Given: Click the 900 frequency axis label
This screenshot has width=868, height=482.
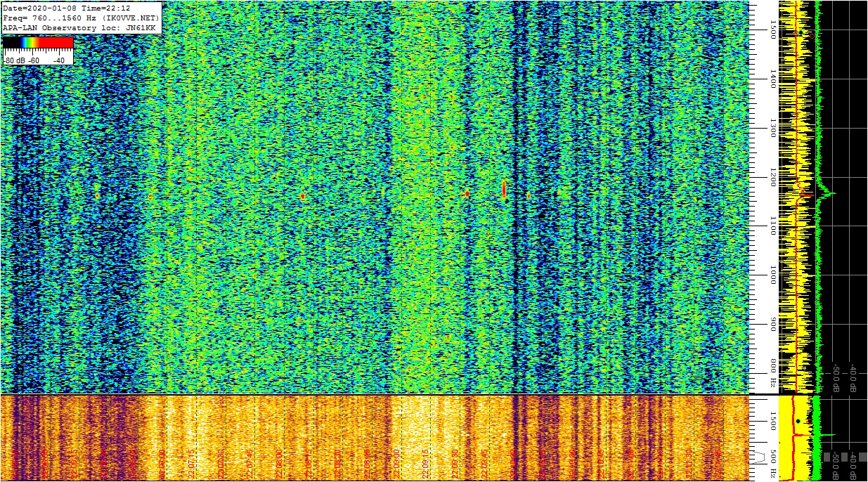Looking at the screenshot, I should pyautogui.click(x=772, y=324).
